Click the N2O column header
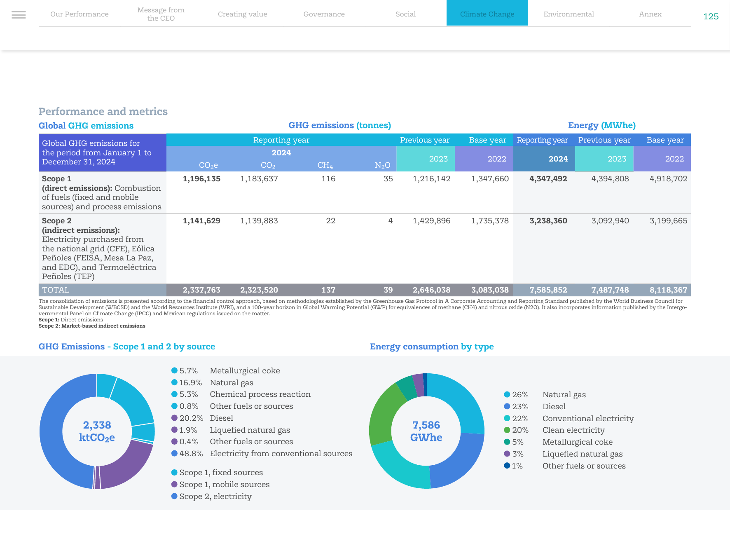The image size is (730, 560). (383, 165)
